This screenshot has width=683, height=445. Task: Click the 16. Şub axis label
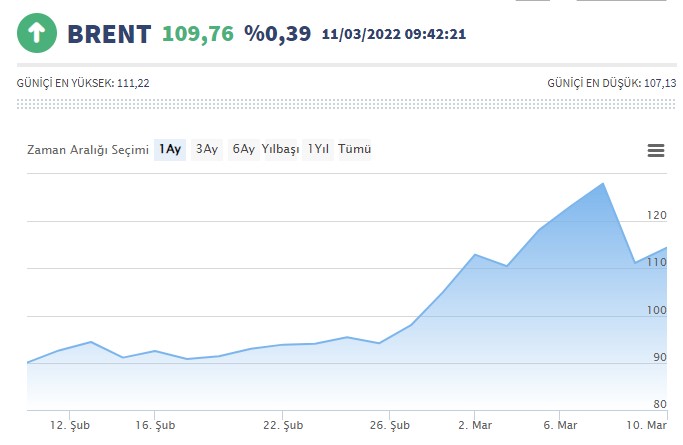[155, 425]
